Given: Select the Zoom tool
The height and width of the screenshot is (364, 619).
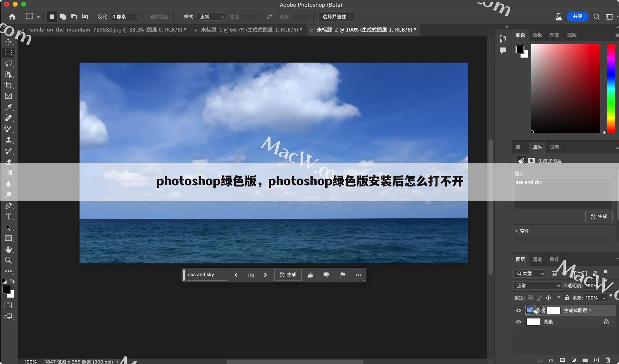Looking at the screenshot, I should point(8,260).
